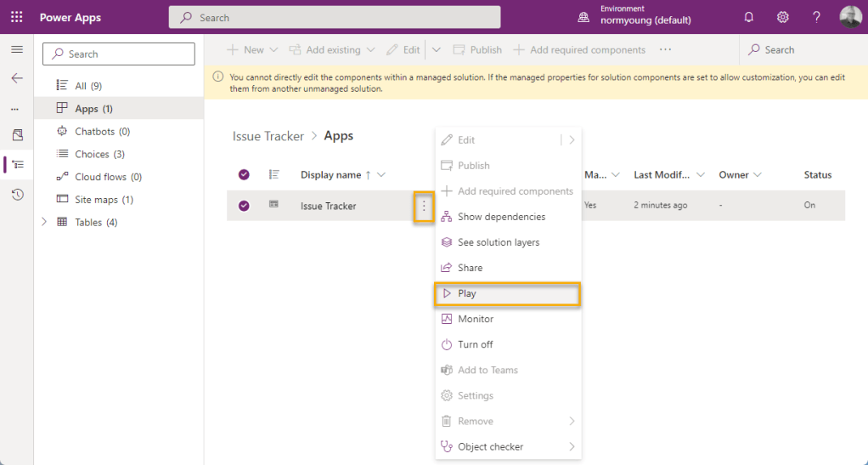868x465 pixels.
Task: Click the 'Yes' managed cell
Action: click(x=590, y=205)
